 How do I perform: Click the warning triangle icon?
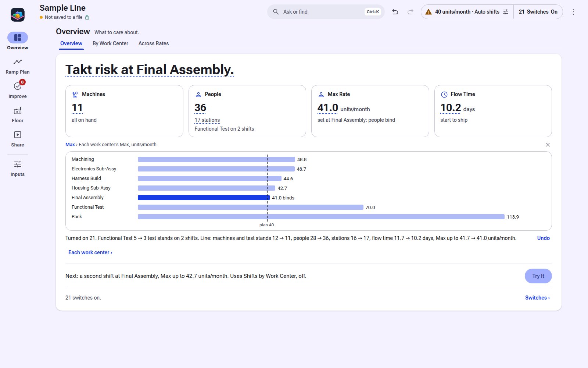click(x=429, y=12)
